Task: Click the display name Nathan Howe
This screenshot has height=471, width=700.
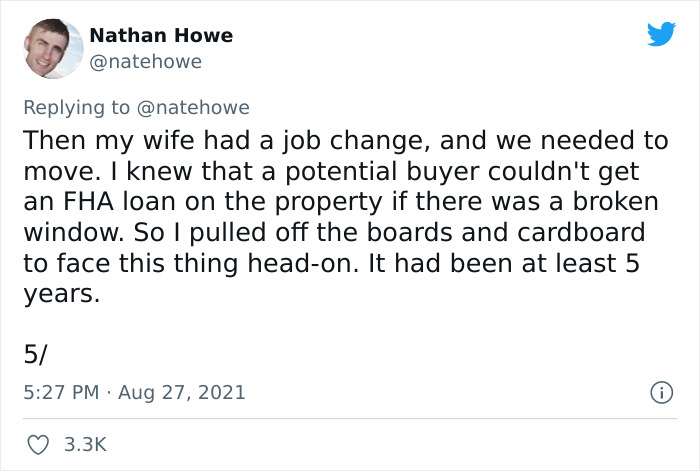Action: coord(161,35)
